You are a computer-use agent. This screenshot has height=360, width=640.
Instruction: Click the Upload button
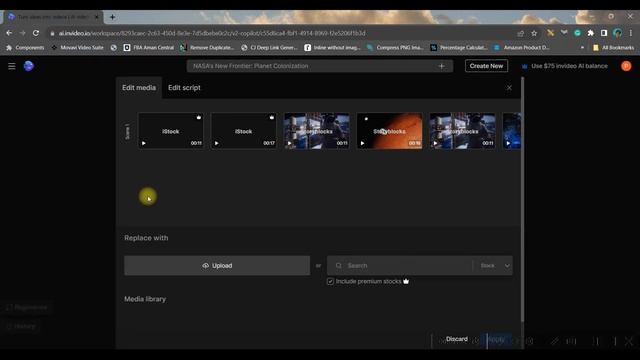point(217,266)
